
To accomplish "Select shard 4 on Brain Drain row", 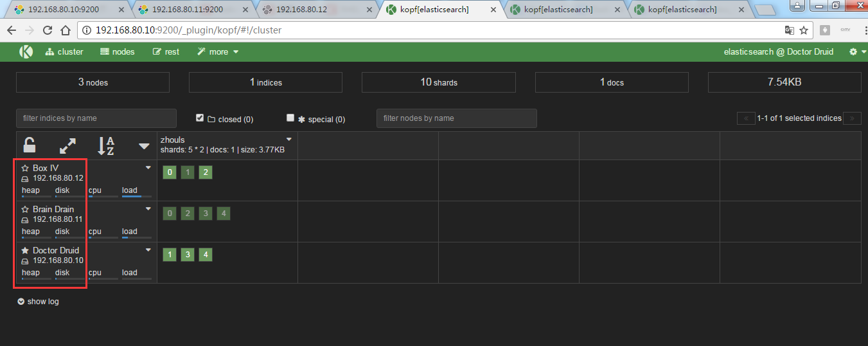I will click(x=223, y=214).
